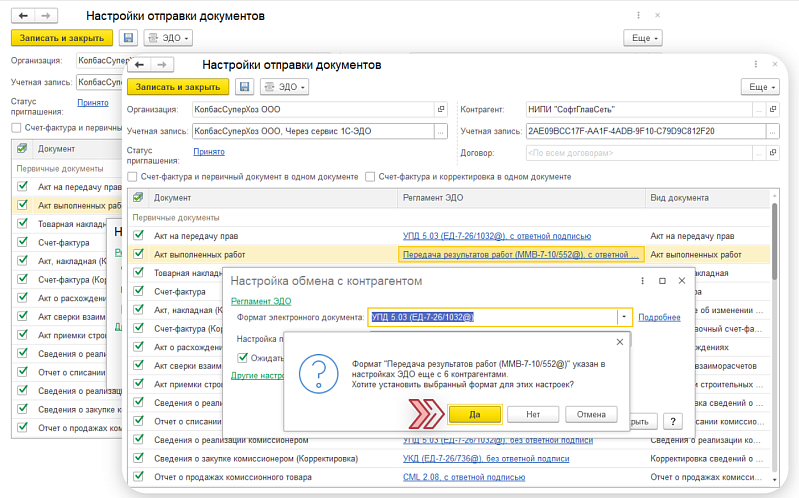This screenshot has width=799, height=498.
Task: Select the Отчет о продажах комиссионного товара row text
Action: 233,477
